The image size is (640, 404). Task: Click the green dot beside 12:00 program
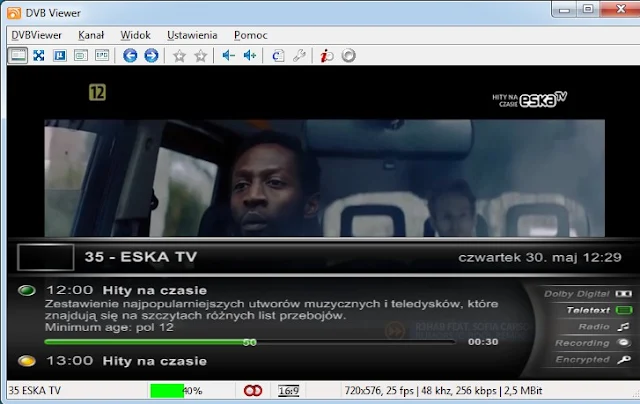[x=27, y=291]
